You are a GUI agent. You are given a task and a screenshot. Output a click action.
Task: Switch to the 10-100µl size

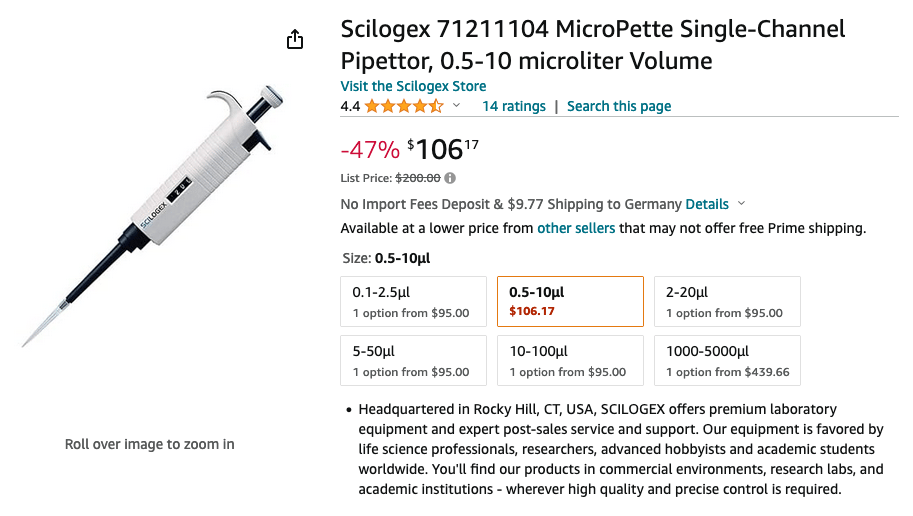tap(570, 360)
